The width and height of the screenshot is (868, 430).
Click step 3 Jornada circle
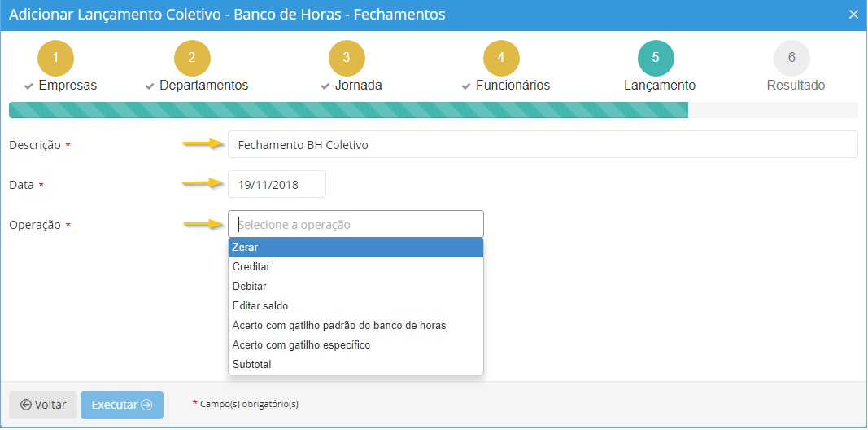[347, 58]
